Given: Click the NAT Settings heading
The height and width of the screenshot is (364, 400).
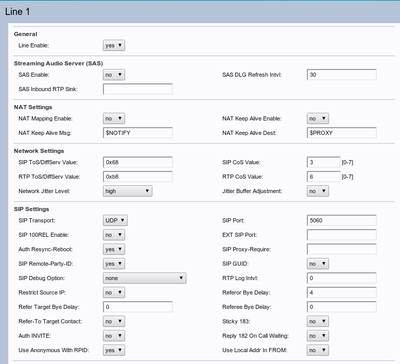Looking at the screenshot, I should pyautogui.click(x=33, y=107).
